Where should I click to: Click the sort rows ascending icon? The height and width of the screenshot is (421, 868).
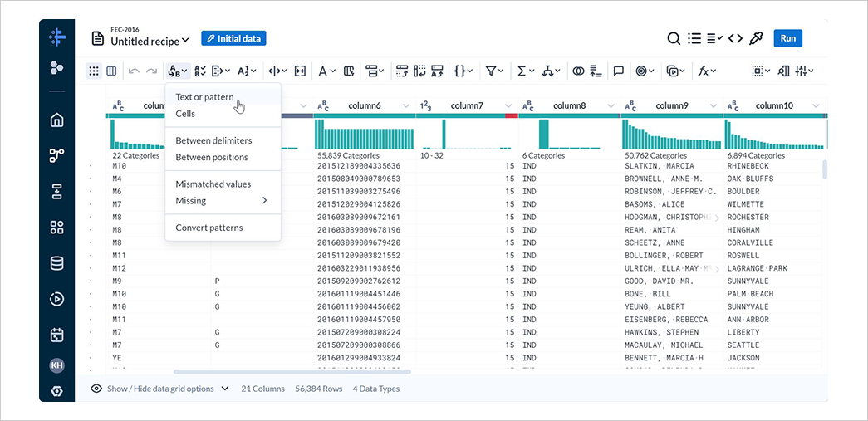[x=596, y=71]
